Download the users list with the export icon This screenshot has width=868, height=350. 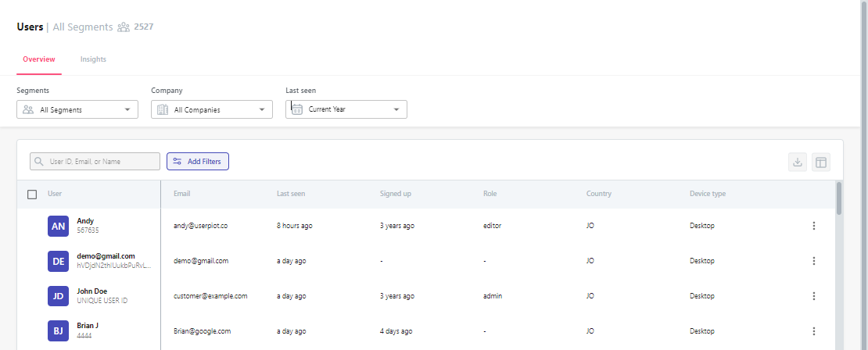[797, 162]
